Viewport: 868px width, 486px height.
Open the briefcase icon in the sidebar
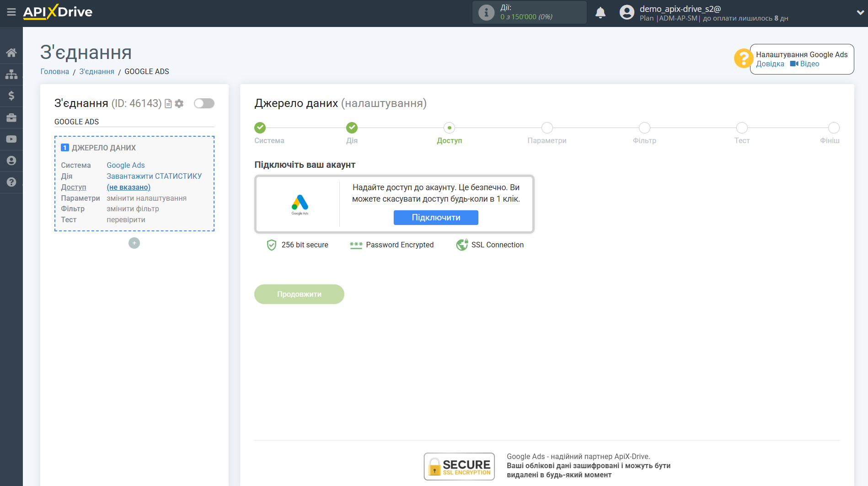coord(11,117)
